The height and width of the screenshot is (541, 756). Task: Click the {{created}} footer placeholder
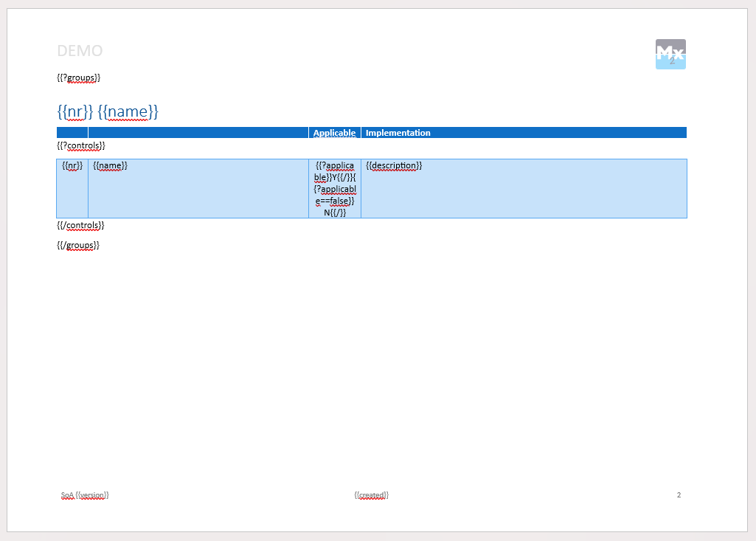(x=371, y=495)
